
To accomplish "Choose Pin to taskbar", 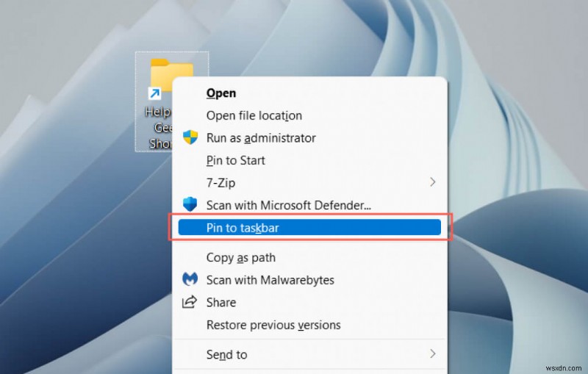I will coord(309,228).
